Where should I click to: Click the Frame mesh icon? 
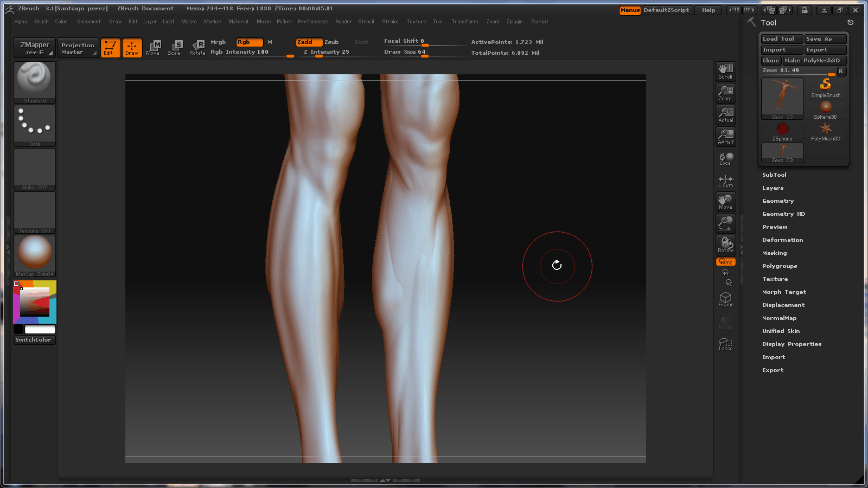(x=725, y=300)
